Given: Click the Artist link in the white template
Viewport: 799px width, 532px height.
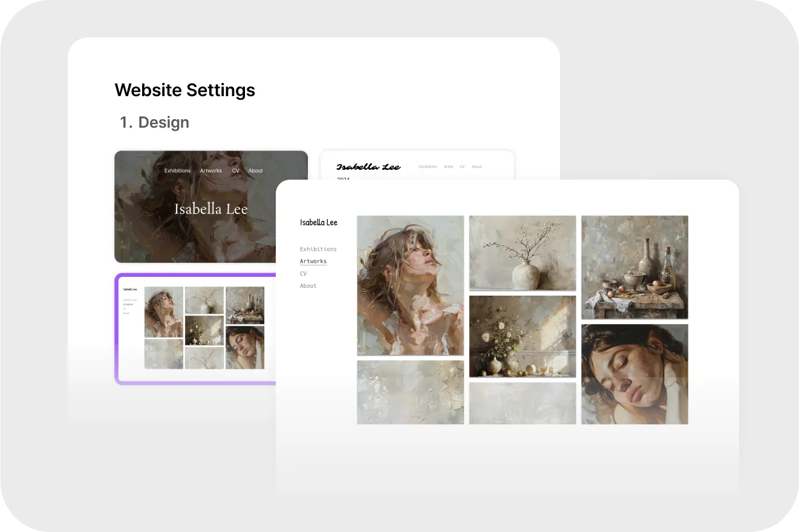Looking at the screenshot, I should (x=448, y=167).
